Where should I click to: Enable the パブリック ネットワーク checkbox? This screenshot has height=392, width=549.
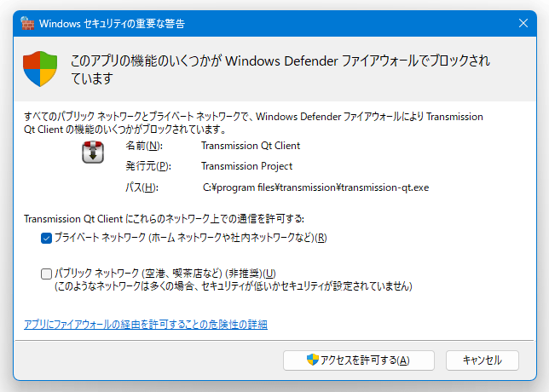[x=46, y=274]
